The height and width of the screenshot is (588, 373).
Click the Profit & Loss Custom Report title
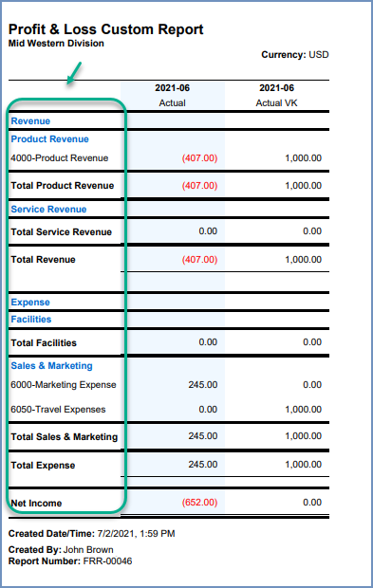[x=105, y=29]
